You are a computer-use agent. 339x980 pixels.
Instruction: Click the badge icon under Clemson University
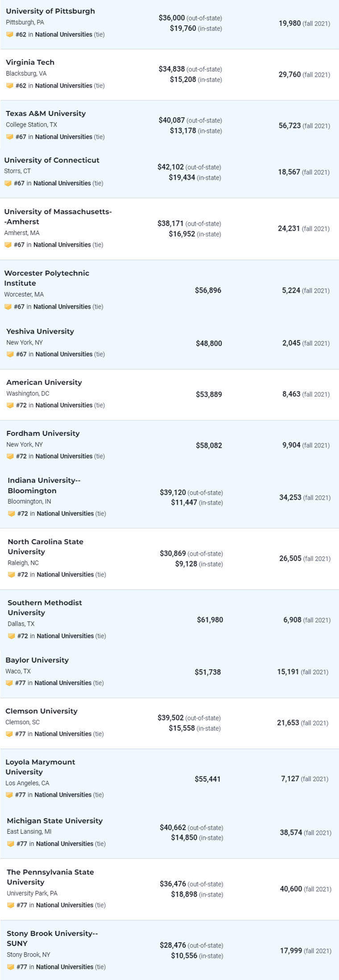coord(9,734)
